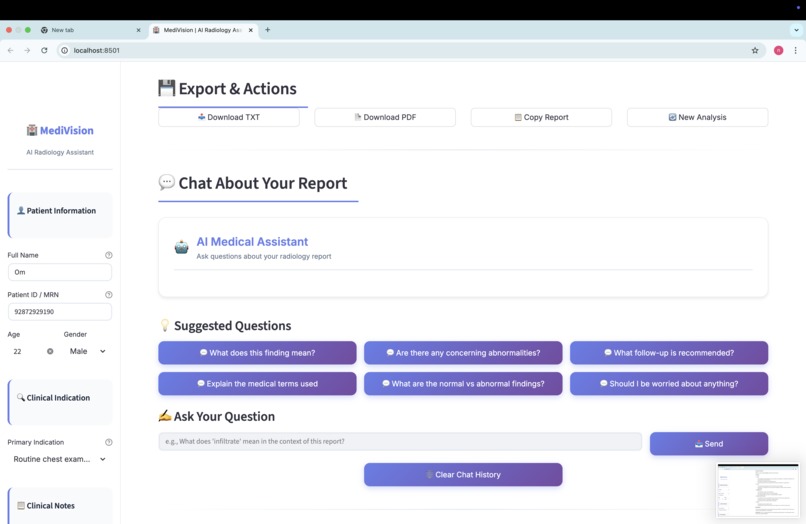This screenshot has height=524, width=806.
Task: Go back in the browser
Action: pos(10,50)
